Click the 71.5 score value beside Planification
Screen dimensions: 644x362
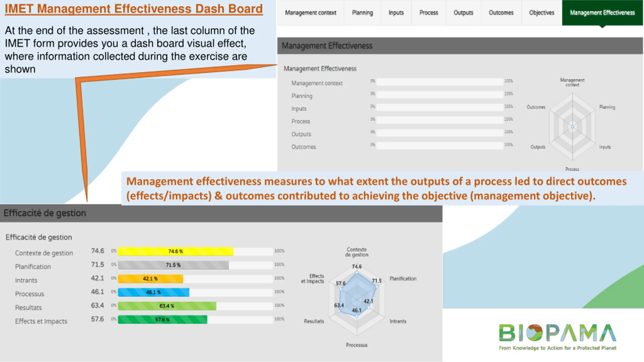pyautogui.click(x=97, y=264)
